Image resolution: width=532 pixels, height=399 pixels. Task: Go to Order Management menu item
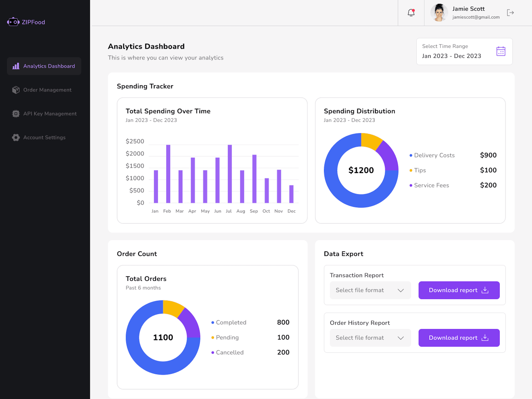pos(47,90)
